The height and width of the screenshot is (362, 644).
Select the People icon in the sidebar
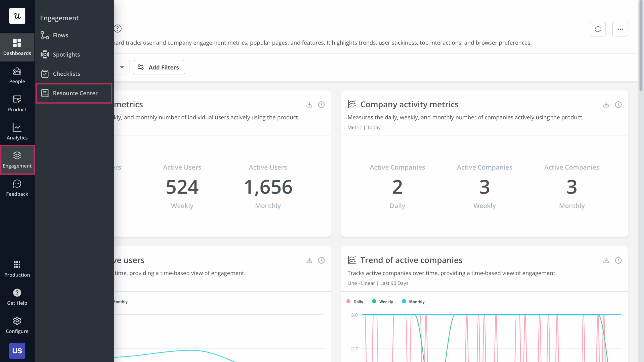point(17,75)
